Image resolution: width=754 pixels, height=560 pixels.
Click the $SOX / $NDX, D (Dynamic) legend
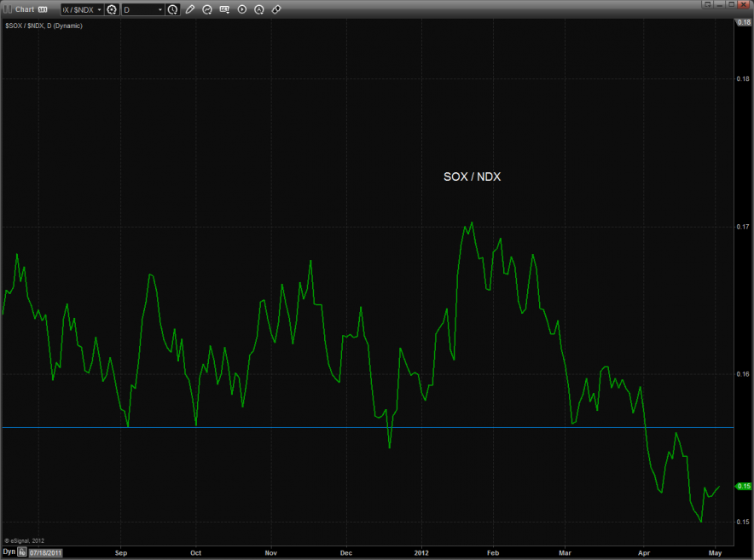click(43, 26)
